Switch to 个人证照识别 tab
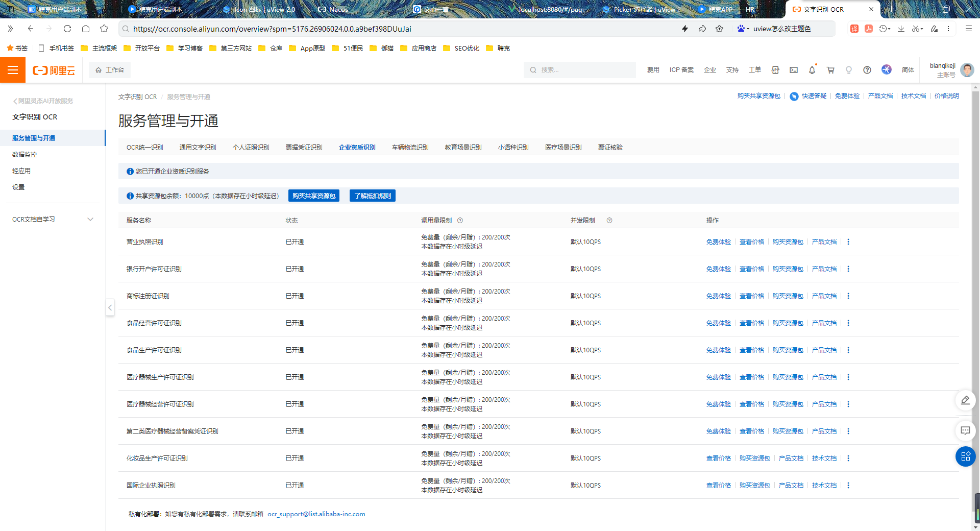 point(251,148)
